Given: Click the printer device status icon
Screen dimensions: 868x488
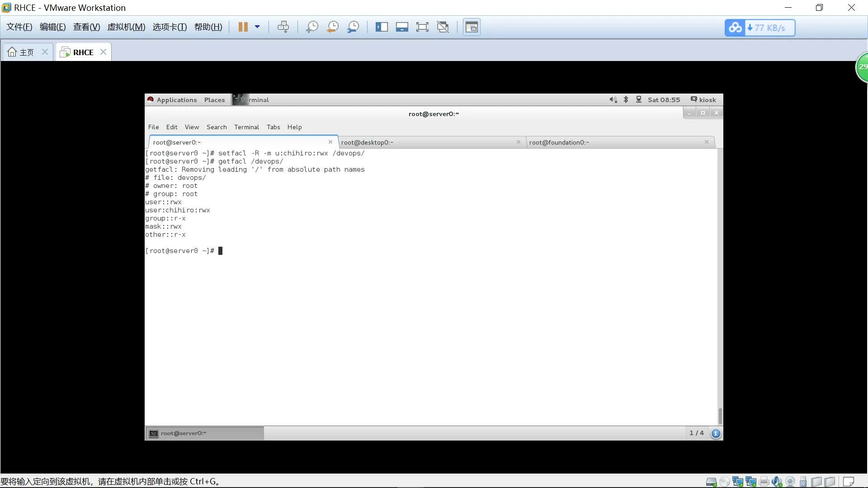Looking at the screenshot, I should point(764,482).
